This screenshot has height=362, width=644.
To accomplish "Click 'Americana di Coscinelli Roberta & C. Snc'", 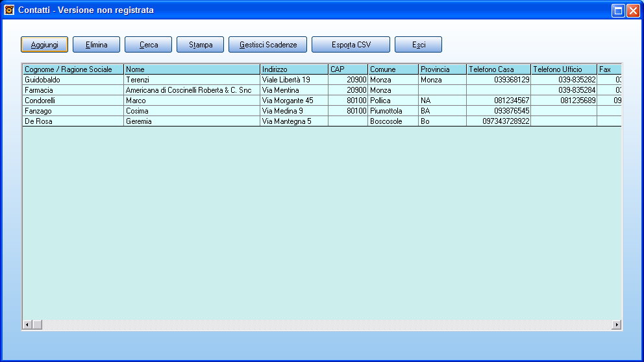I will point(192,90).
